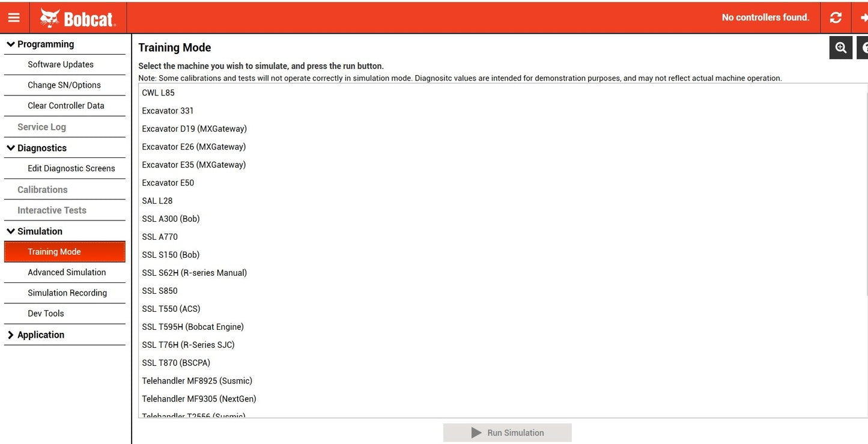This screenshot has width=868, height=444.
Task: Click the Bobcat logo
Action: (x=78, y=18)
